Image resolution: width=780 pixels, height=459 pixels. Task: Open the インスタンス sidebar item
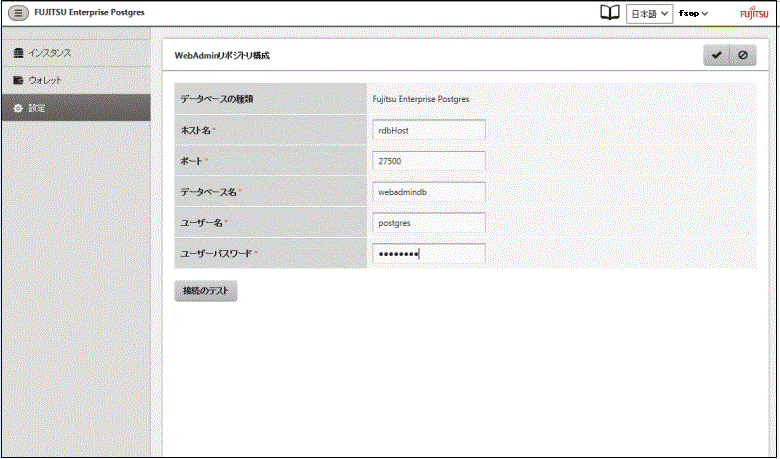point(76,53)
